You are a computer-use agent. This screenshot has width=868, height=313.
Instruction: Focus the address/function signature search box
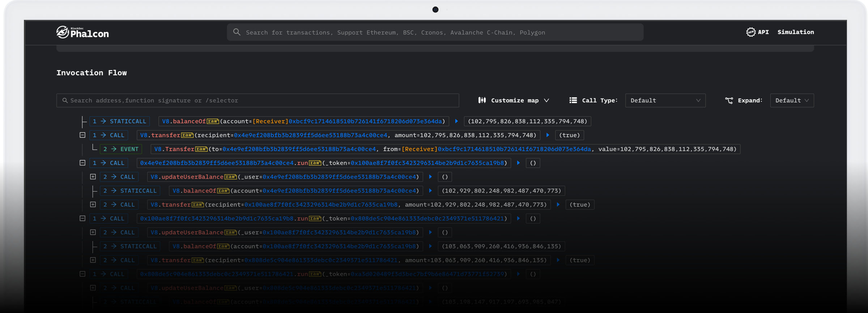click(258, 100)
